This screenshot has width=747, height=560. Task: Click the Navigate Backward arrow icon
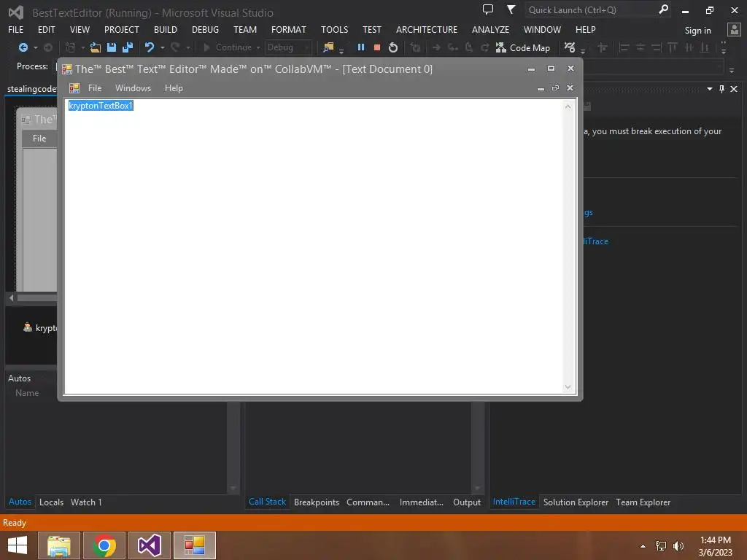click(23, 47)
